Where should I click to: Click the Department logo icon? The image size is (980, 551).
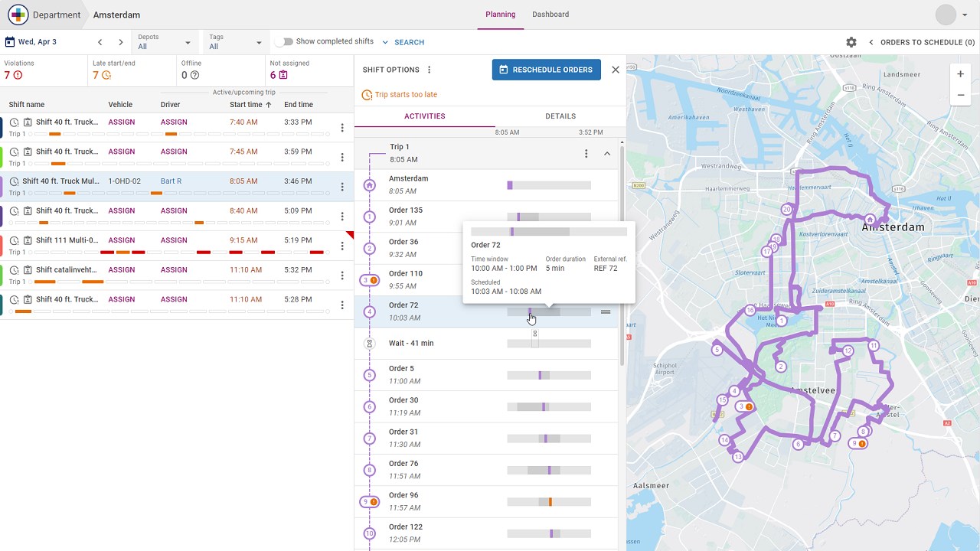tap(18, 15)
